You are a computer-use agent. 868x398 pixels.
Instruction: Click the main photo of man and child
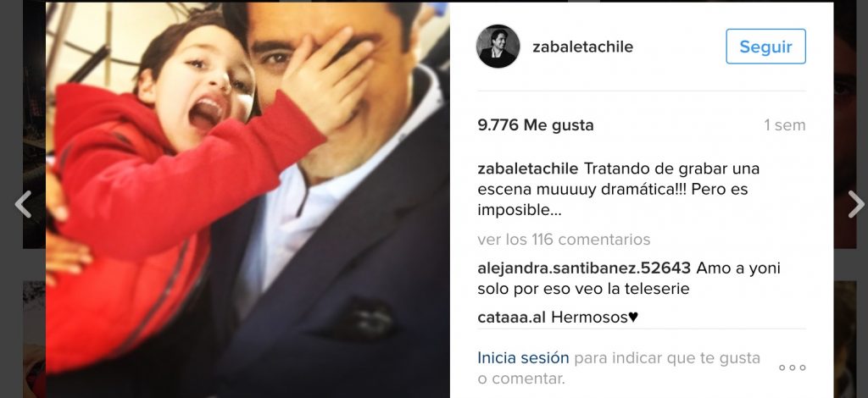[x=248, y=200]
